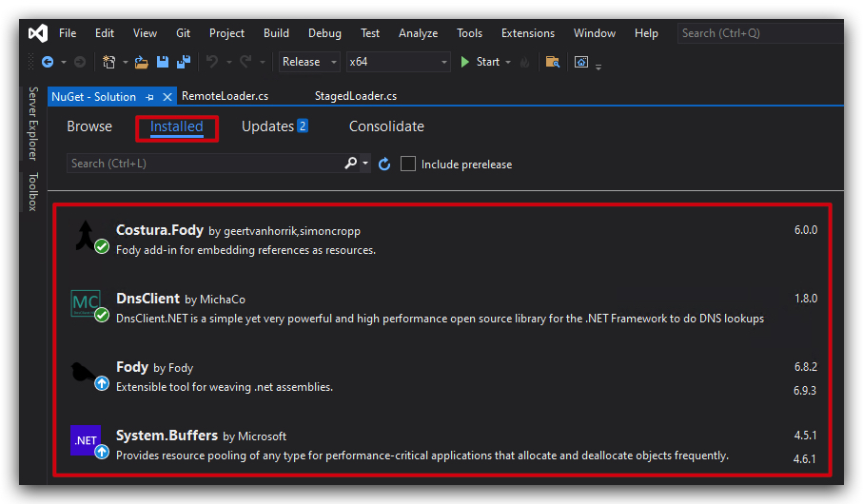Click the Start debugging button label
Viewport: 863px width, 504px height.
(488, 62)
